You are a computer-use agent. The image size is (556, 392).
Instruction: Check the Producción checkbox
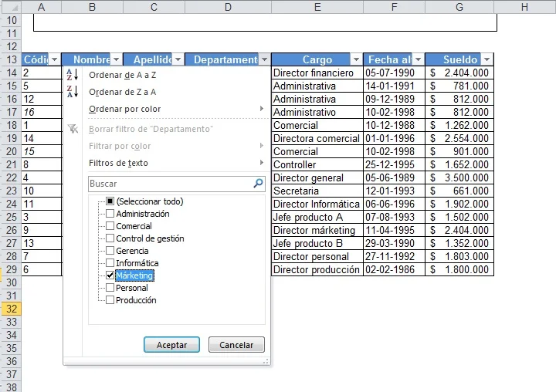[x=110, y=300]
